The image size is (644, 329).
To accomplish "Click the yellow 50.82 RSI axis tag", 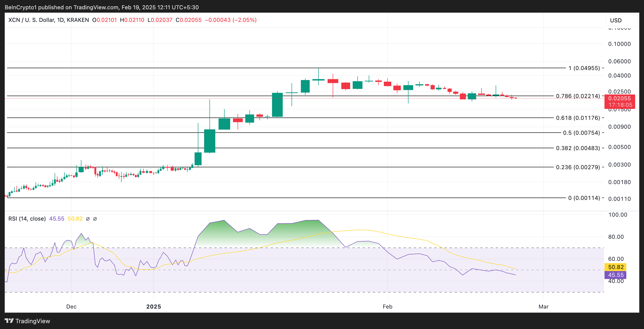I will tap(615, 267).
